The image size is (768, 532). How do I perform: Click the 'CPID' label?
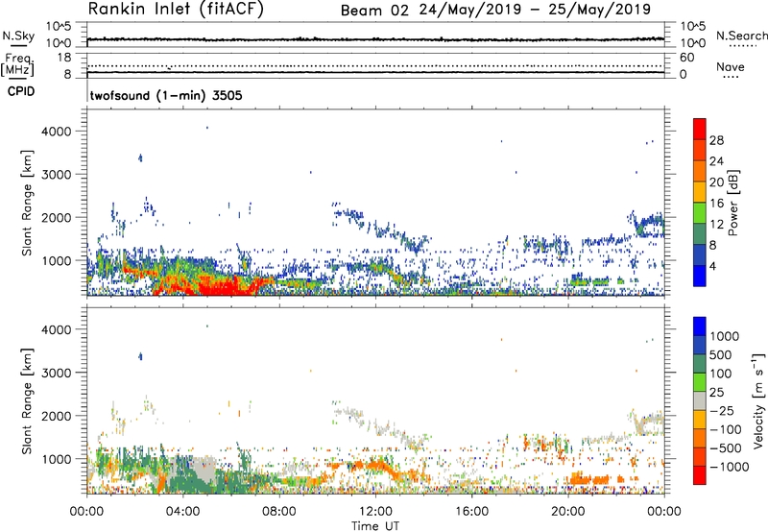(x=21, y=91)
